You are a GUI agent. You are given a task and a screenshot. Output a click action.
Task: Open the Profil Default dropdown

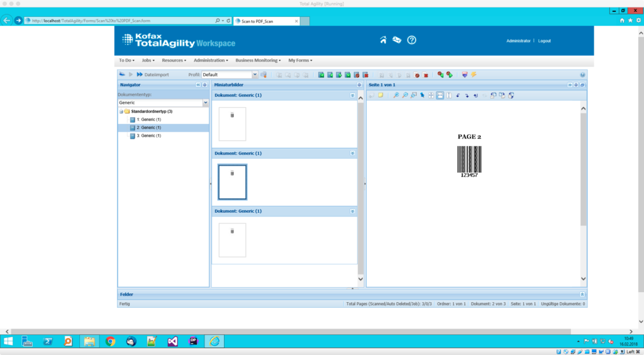coord(255,75)
